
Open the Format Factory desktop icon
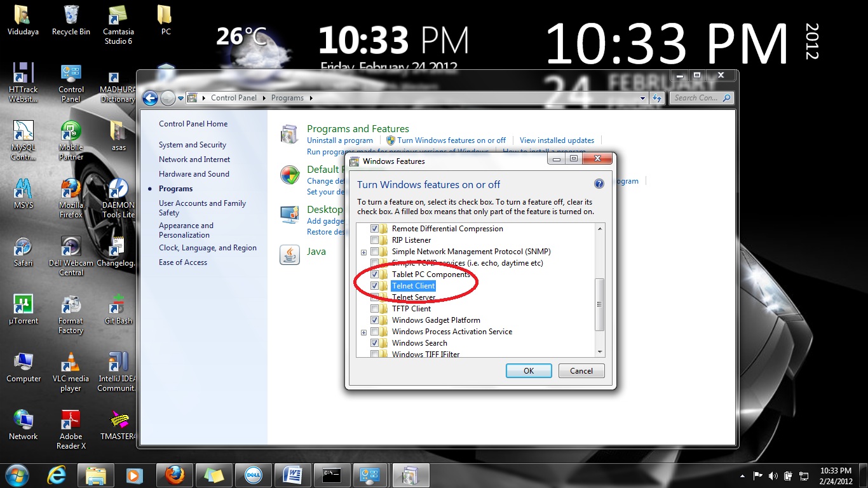(71, 314)
